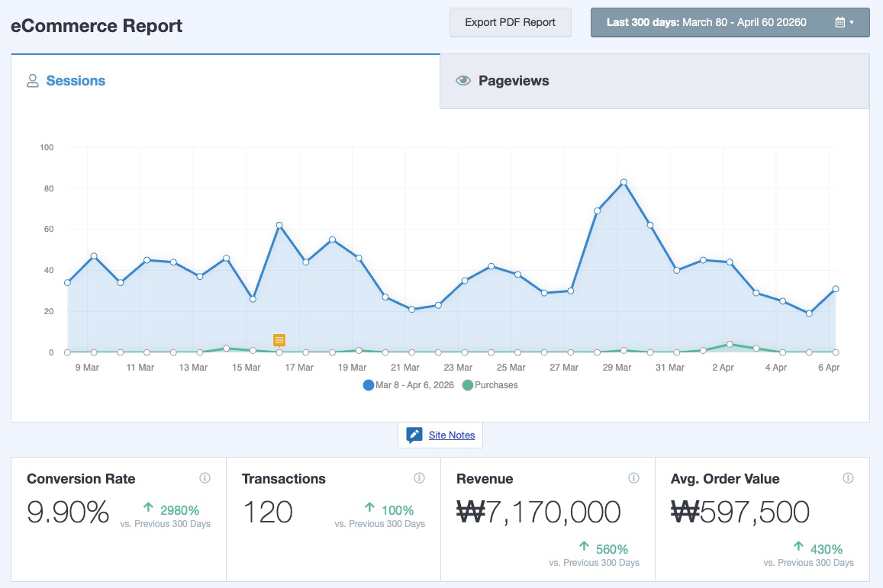Click the Revenue info icon
The width and height of the screenshot is (883, 588).
633,478
